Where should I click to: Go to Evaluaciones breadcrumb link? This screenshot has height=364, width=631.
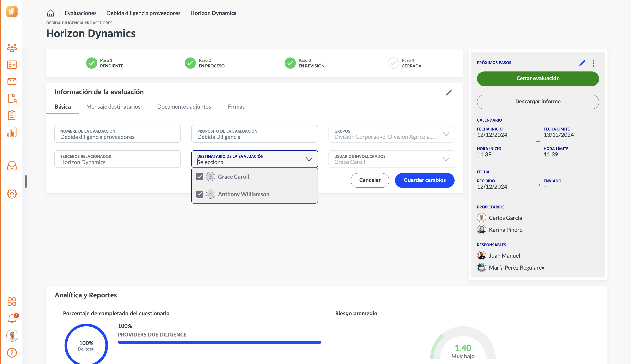tap(81, 13)
